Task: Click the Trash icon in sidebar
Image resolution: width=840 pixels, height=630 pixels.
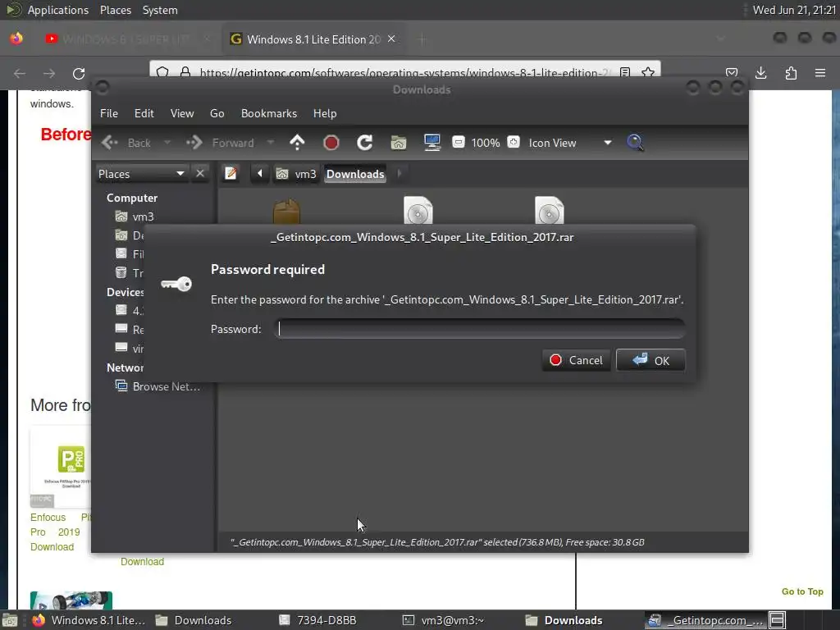Action: [x=121, y=272]
